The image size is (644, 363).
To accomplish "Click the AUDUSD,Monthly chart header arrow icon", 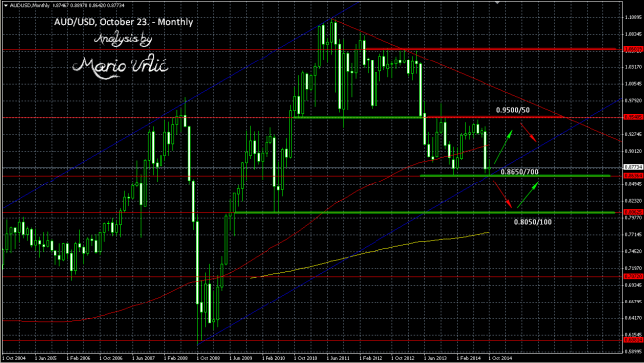I will (x=5, y=5).
